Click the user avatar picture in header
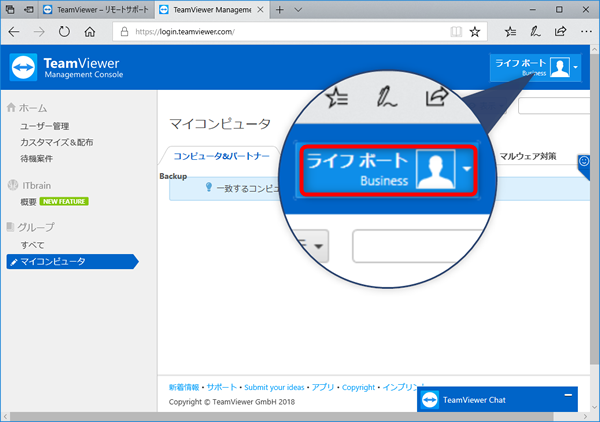Screen dimensions: 600x422 [x=560, y=67]
